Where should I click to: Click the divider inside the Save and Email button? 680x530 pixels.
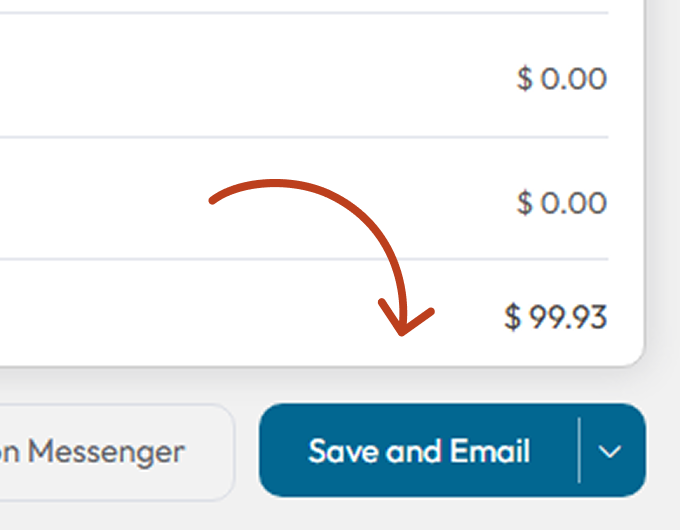[x=579, y=451]
